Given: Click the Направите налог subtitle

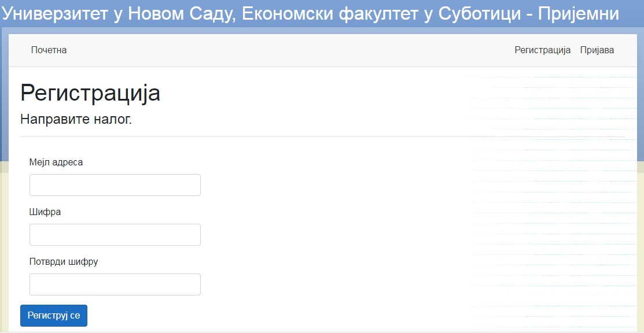Looking at the screenshot, I should (x=76, y=120).
